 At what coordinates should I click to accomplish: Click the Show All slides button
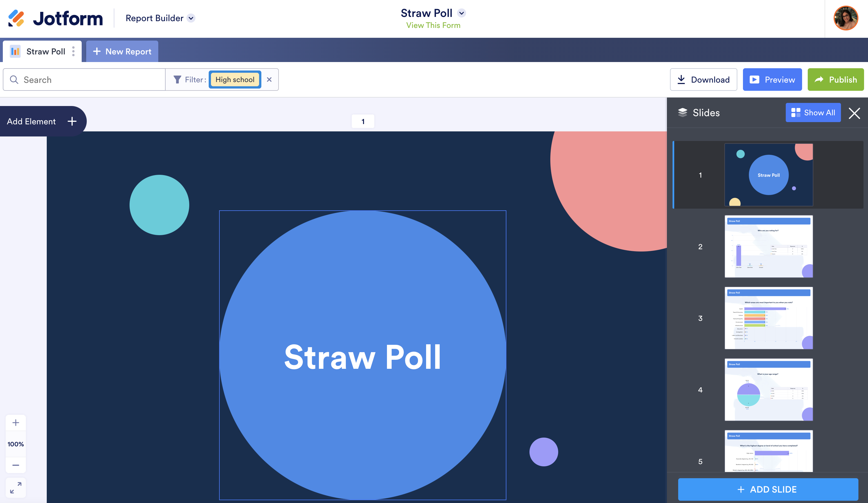[813, 113]
